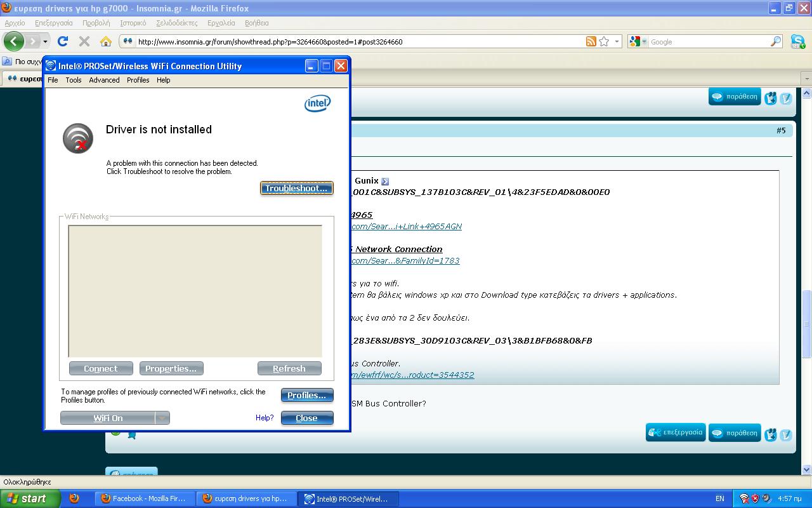Click the Profiles... button near the bottom

307,395
